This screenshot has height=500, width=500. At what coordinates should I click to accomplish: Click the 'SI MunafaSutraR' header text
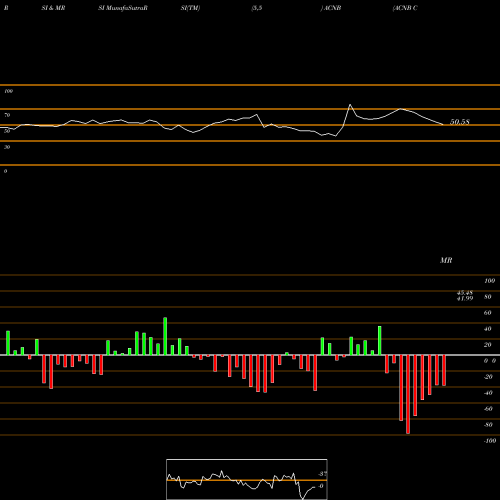(123, 8)
